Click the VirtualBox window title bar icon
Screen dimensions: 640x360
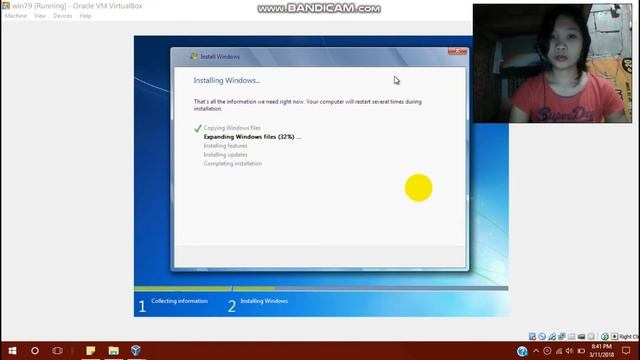click(x=6, y=6)
